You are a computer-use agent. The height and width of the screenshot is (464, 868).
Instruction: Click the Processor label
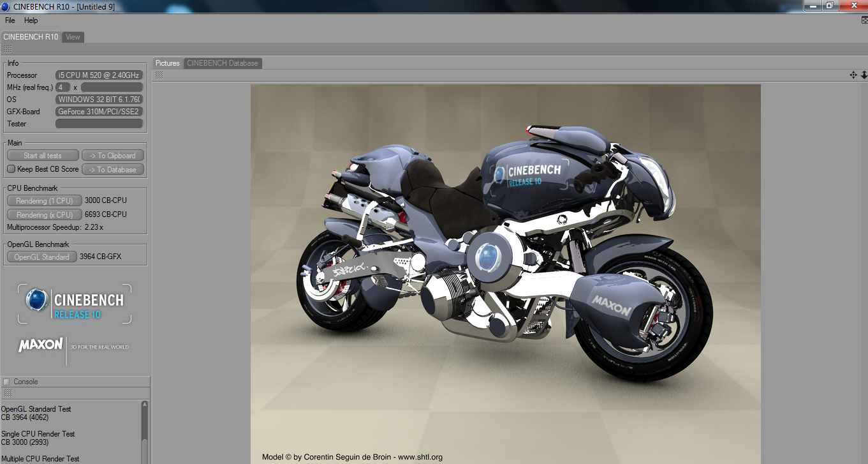22,75
